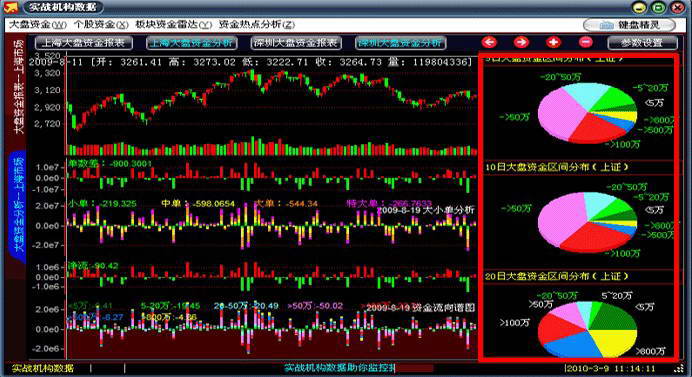
Task: Click the resize grip in status bar corner
Action: tap(680, 368)
